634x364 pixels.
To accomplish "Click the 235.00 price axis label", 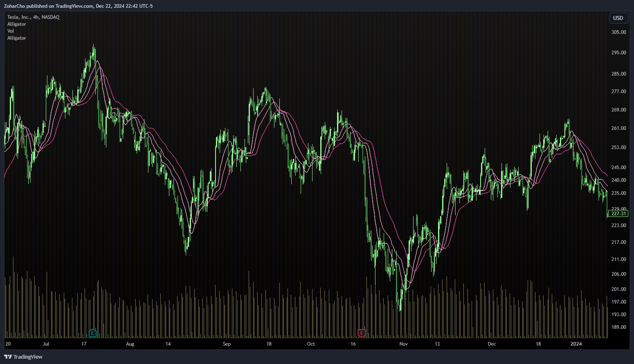I will pyautogui.click(x=618, y=193).
